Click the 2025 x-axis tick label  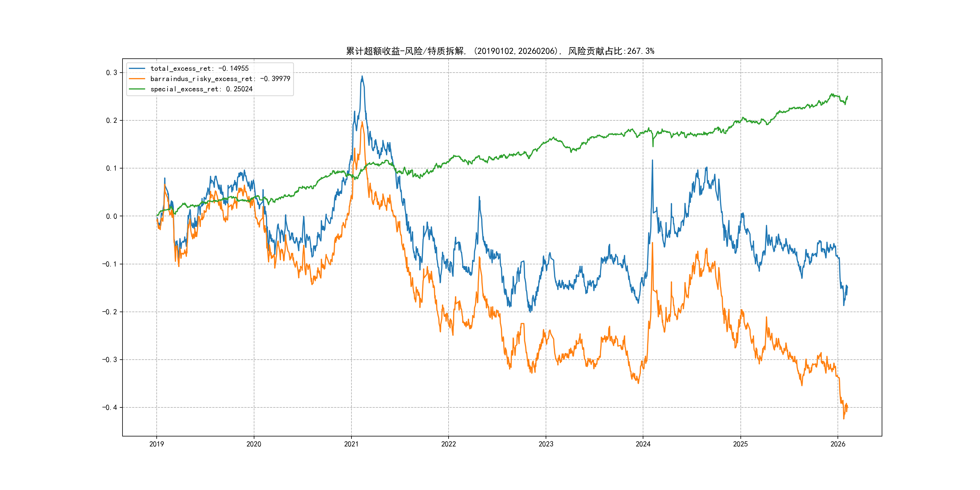(x=740, y=444)
